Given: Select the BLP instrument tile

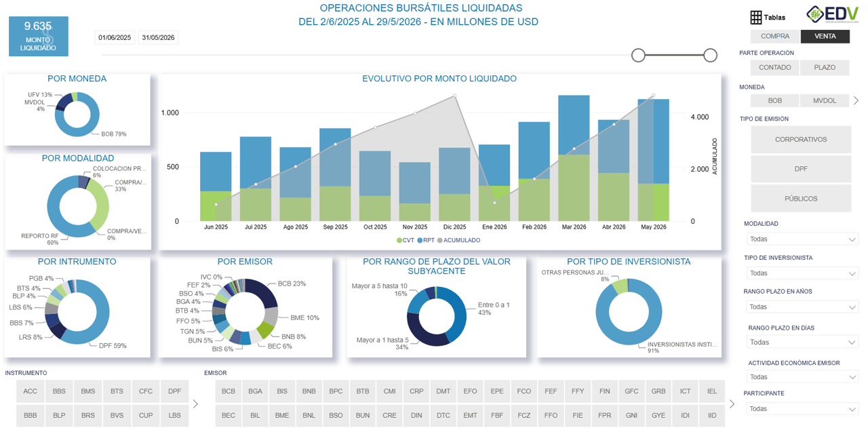Looking at the screenshot, I should 59,415.
